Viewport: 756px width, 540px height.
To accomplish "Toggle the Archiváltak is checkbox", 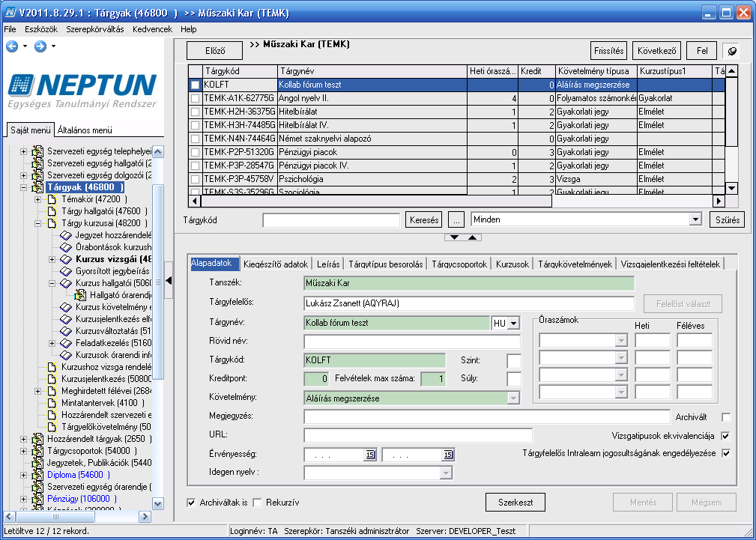I will (x=191, y=503).
